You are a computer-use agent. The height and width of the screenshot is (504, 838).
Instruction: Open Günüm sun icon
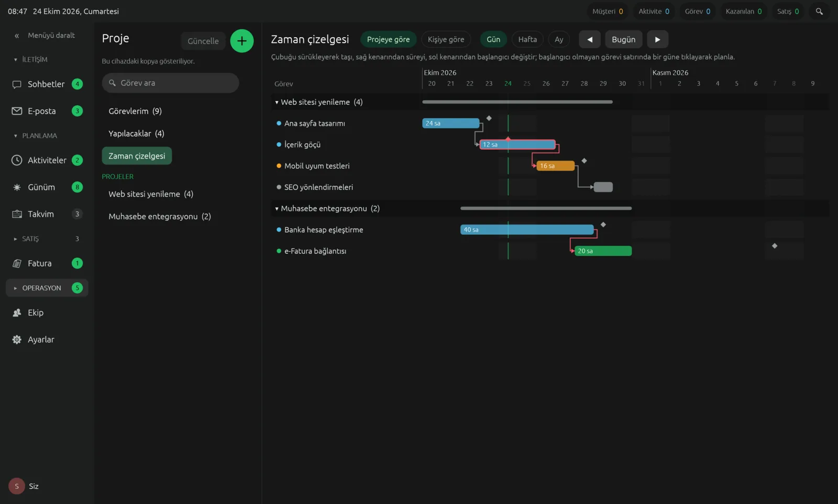(x=17, y=187)
